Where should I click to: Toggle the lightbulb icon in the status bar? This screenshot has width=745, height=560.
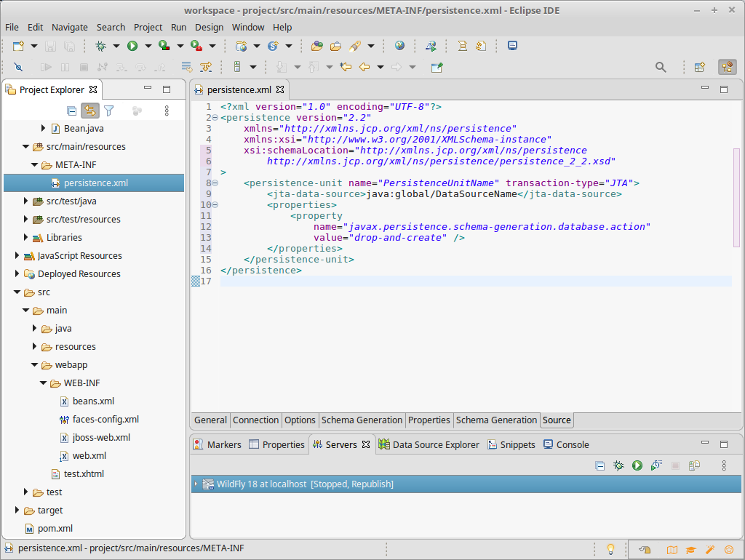click(610, 549)
